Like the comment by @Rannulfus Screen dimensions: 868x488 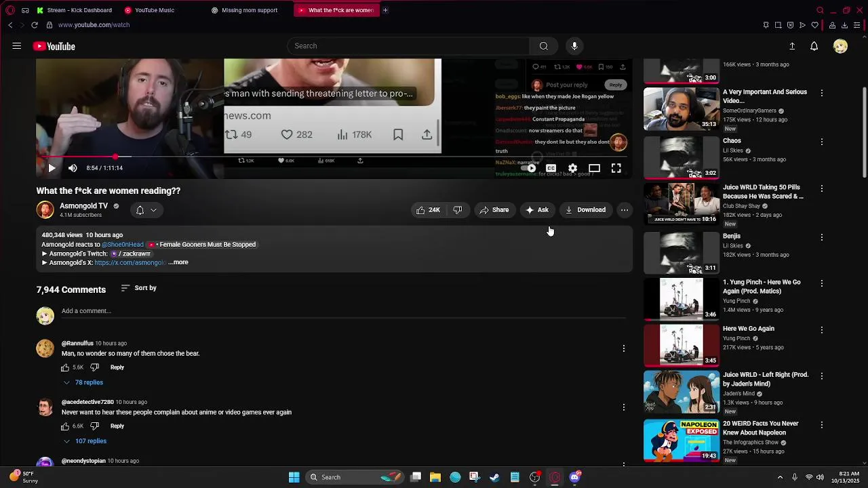tap(65, 367)
